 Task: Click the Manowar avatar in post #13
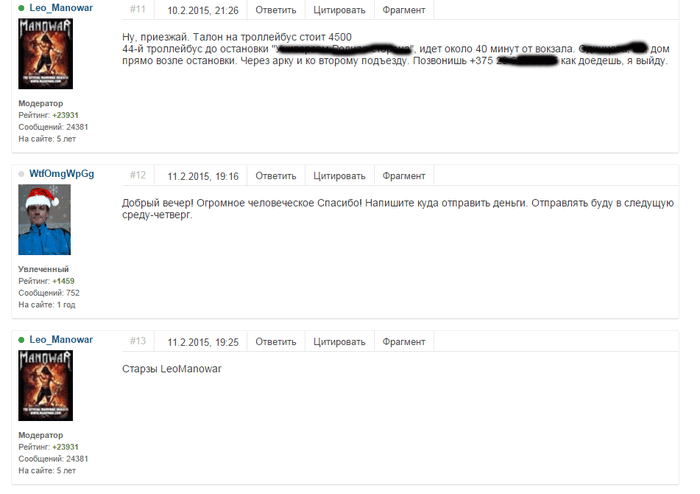point(45,386)
